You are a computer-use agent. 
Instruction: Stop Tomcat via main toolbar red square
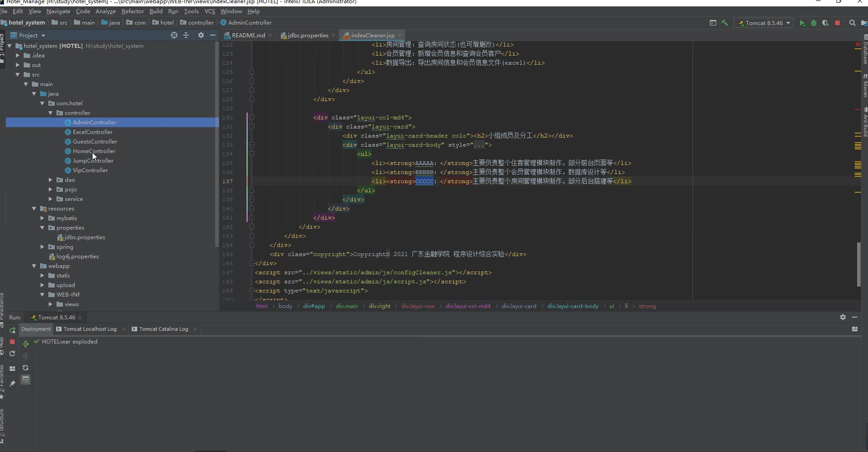(x=837, y=23)
